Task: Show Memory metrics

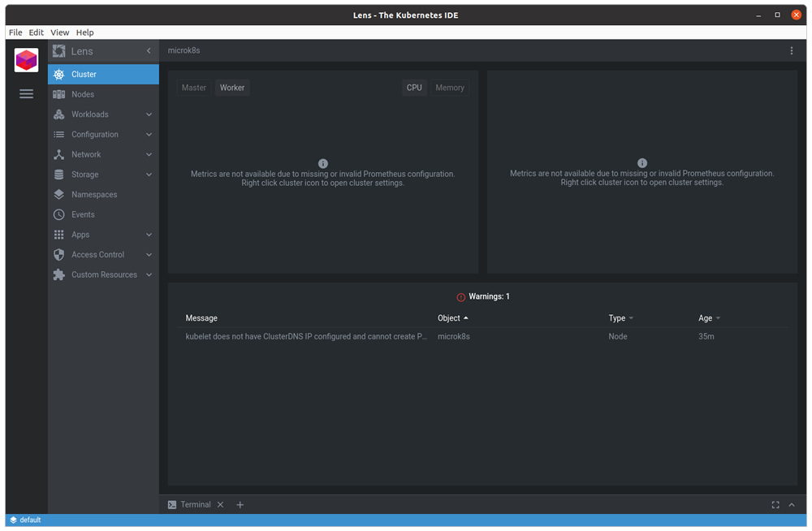Action: (450, 88)
